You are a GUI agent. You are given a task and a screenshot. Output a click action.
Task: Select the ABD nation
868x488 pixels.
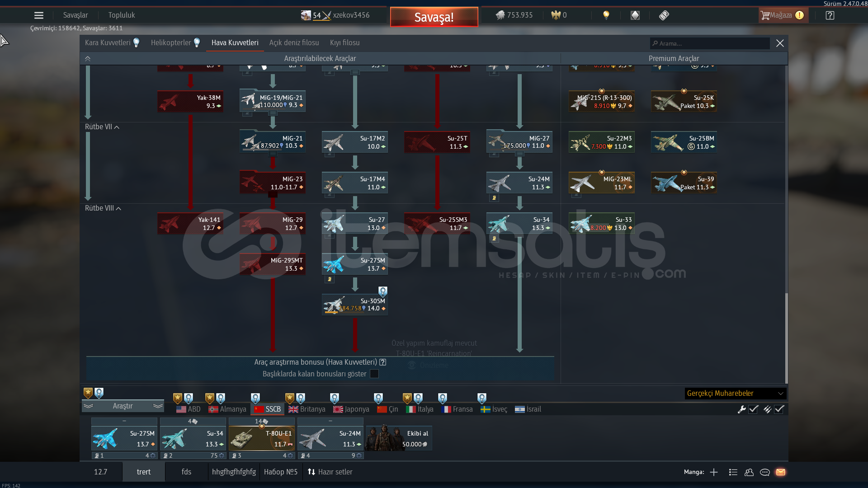189,409
